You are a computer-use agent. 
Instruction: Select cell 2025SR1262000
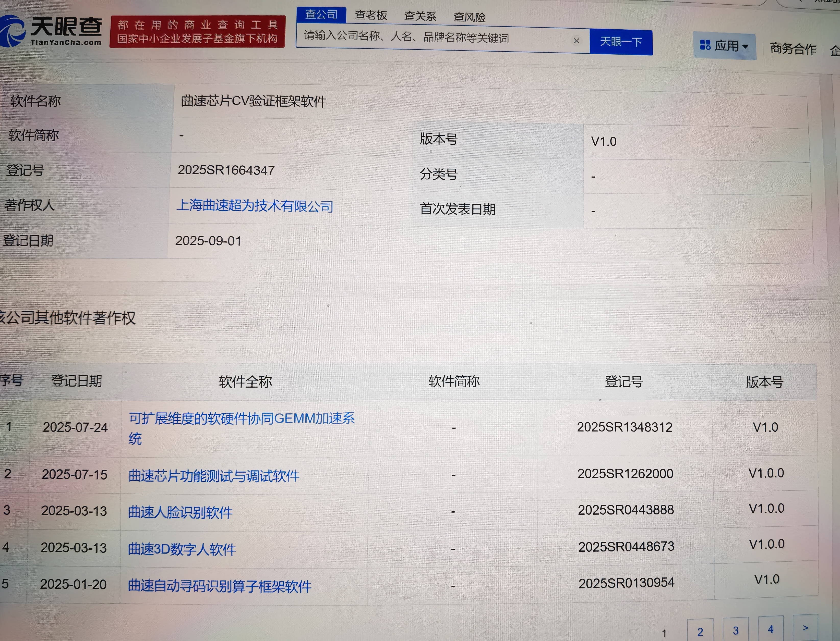[x=625, y=474]
